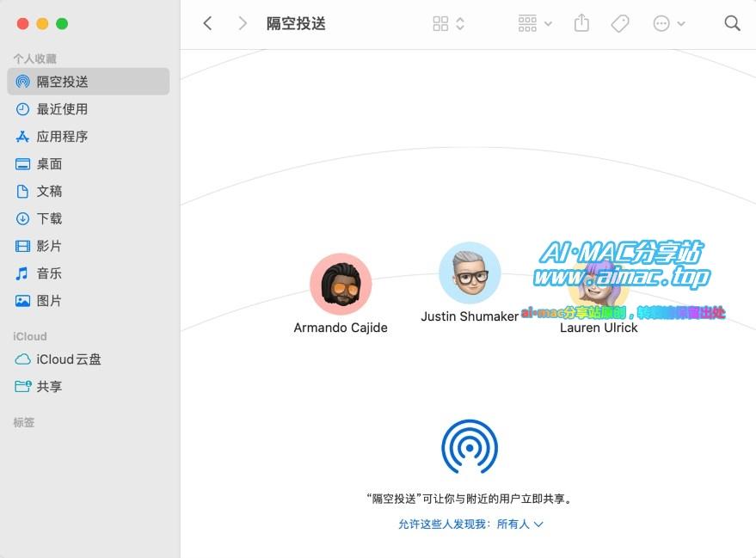
Task: Click the Armando Cajide name label
Action: click(x=341, y=328)
